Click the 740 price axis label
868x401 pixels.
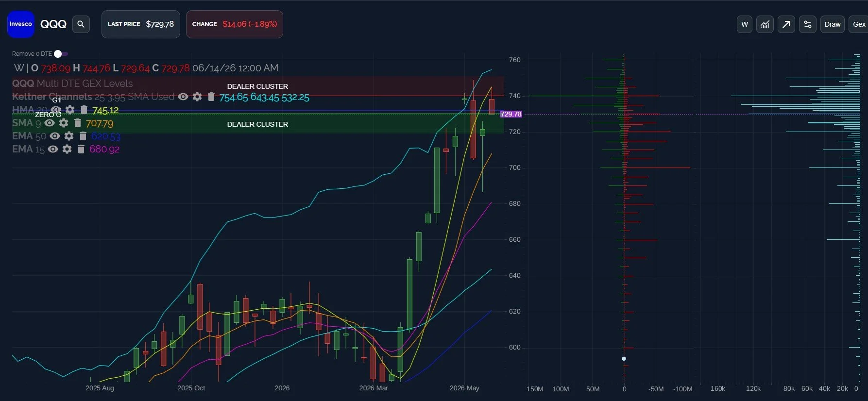(514, 96)
